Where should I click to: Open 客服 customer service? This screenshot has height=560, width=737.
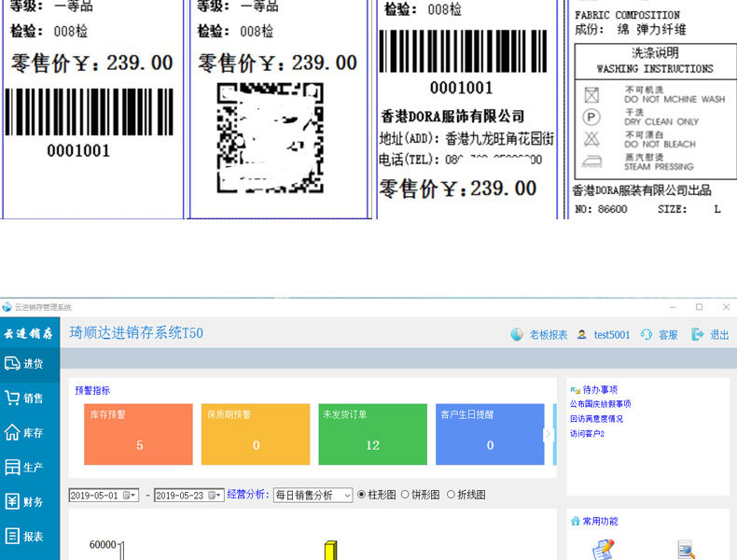click(668, 335)
